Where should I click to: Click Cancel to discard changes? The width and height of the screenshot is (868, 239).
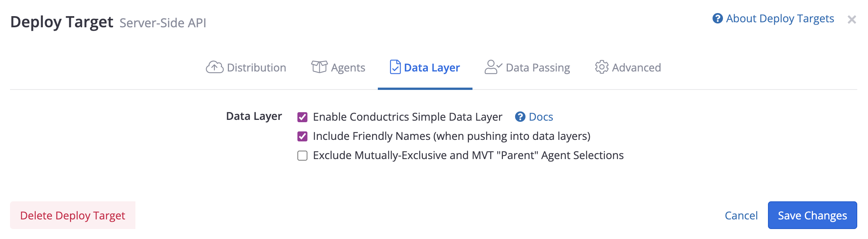(x=741, y=215)
